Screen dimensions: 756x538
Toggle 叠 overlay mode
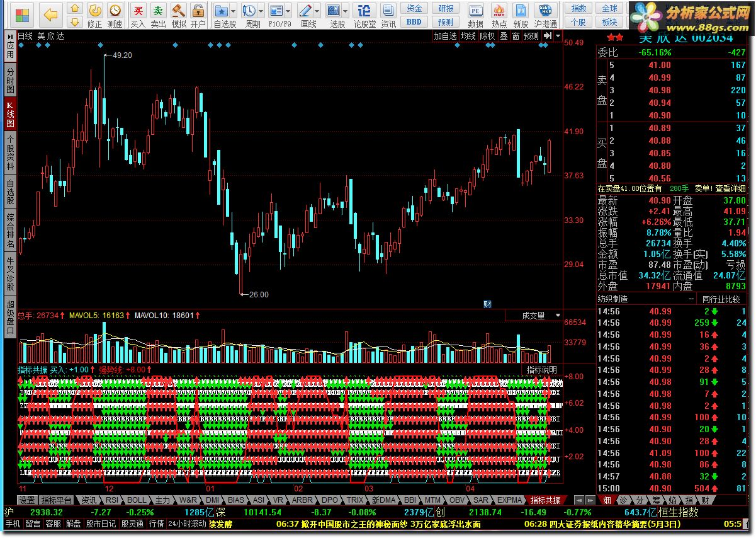click(x=504, y=36)
